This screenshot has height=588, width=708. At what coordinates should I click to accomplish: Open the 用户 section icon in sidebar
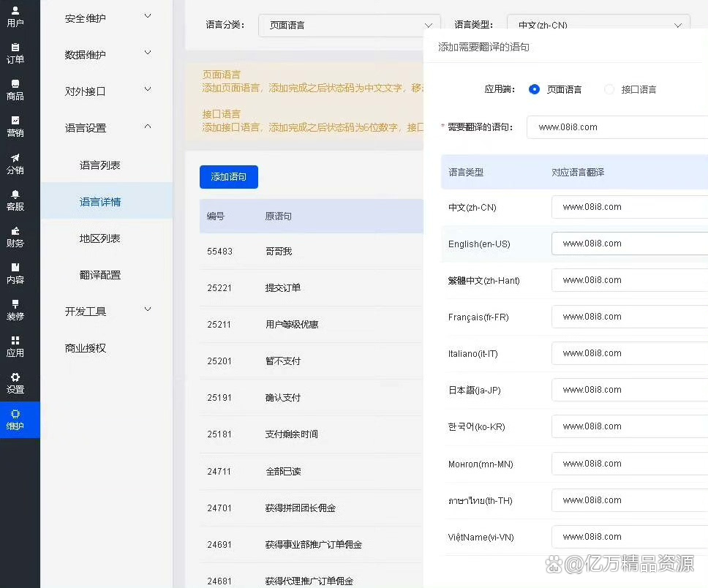tap(15, 17)
